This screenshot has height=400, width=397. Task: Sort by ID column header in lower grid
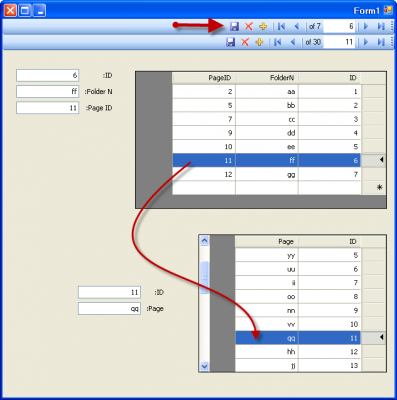pyautogui.click(x=330, y=242)
